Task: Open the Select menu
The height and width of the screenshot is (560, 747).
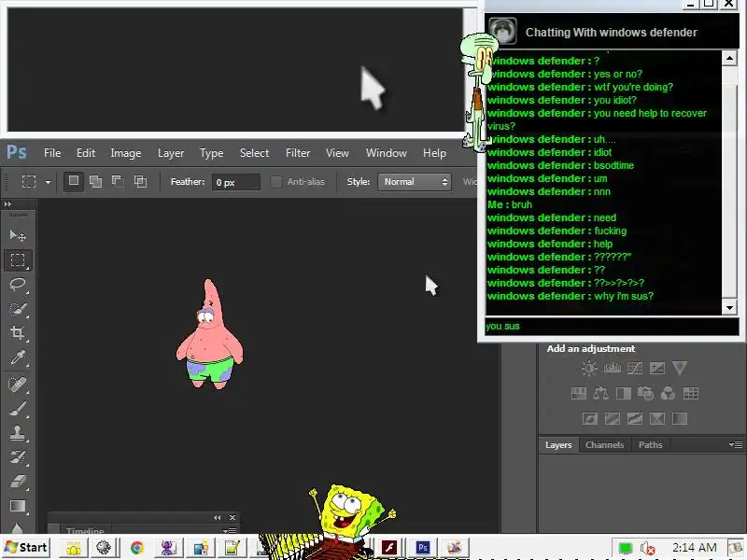Action: [254, 153]
